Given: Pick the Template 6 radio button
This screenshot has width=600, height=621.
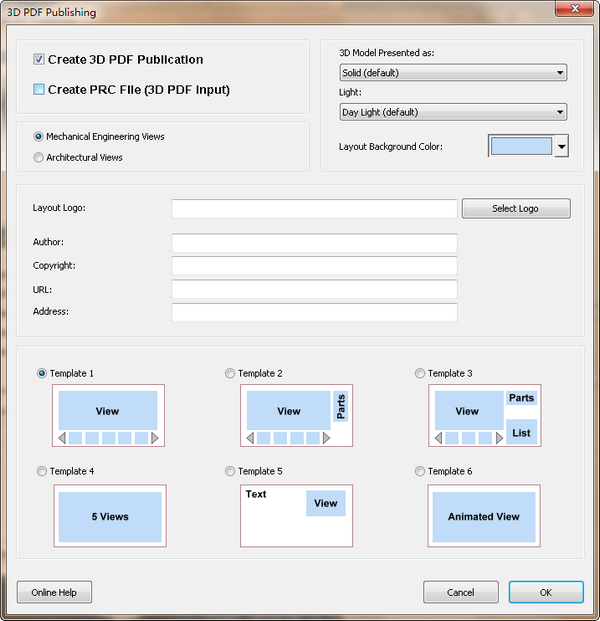Looking at the screenshot, I should coord(420,471).
